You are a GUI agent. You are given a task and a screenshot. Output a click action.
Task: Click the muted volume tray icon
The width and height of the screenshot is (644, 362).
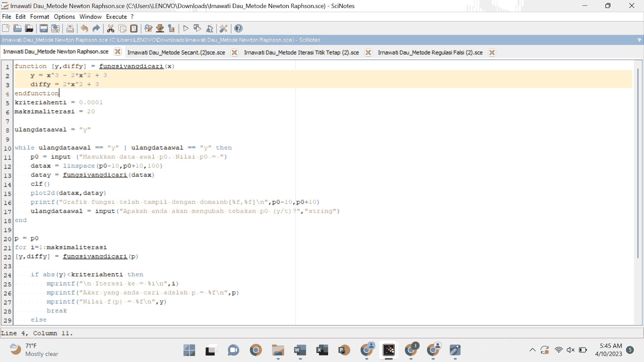tap(571, 350)
